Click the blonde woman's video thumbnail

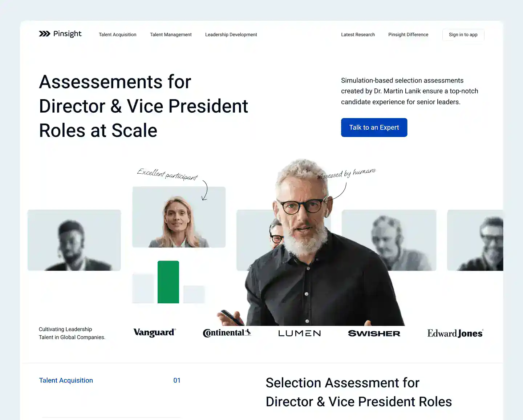point(179,217)
